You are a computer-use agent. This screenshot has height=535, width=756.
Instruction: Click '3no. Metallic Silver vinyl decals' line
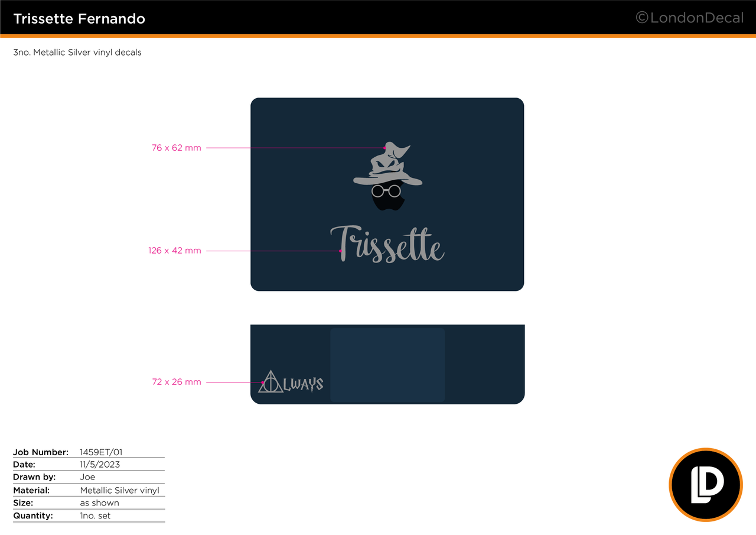[77, 52]
